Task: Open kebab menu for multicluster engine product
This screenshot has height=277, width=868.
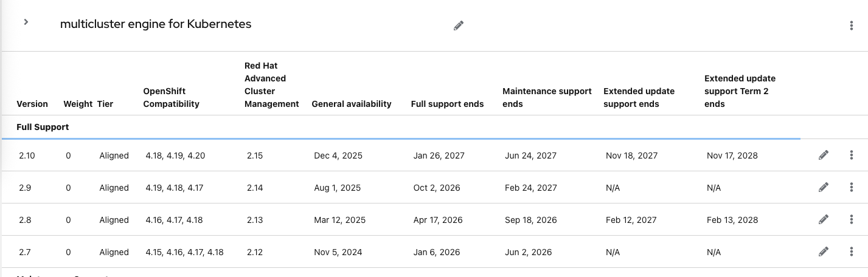Action: [x=851, y=26]
